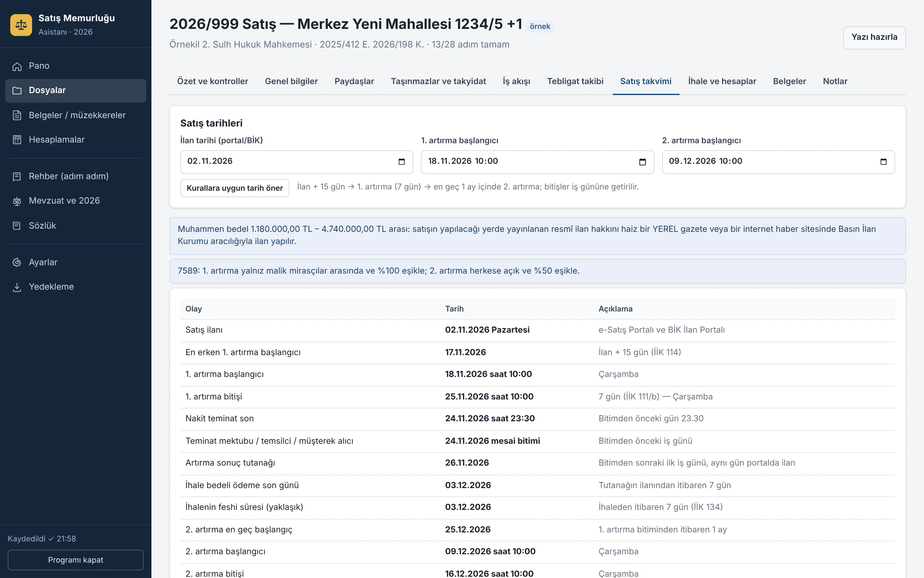Screen dimensions: 924x578
Task: Open Hesaplamalar in the sidebar
Action: coord(76,140)
